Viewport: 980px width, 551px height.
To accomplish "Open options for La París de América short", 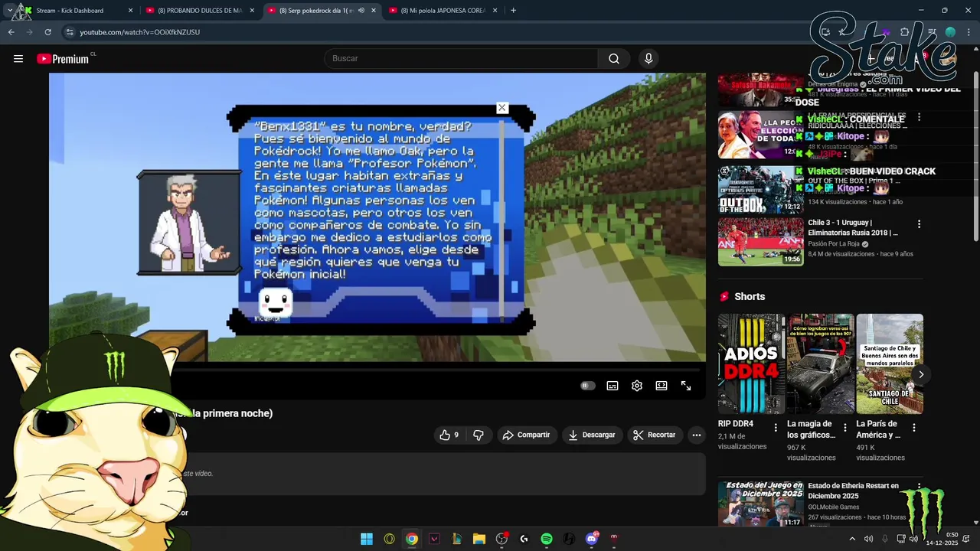I will click(914, 428).
